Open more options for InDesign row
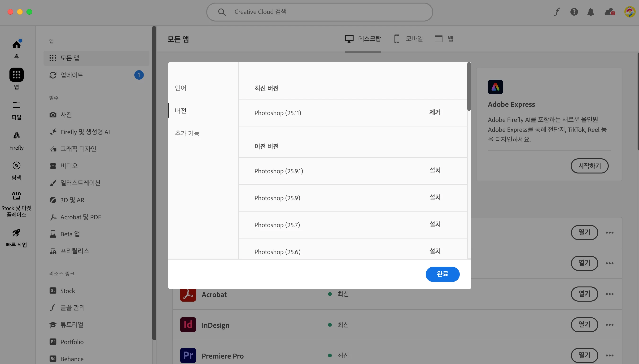The image size is (639, 364). click(x=609, y=325)
